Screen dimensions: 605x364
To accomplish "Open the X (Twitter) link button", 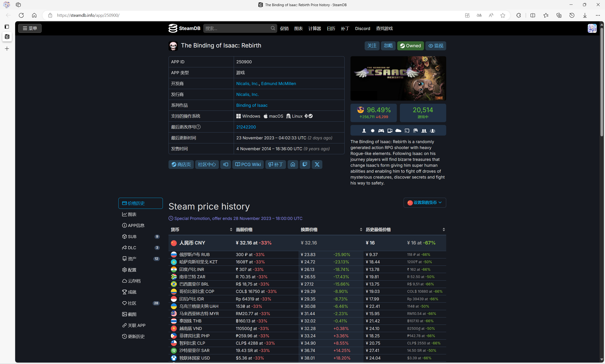I will [x=317, y=164].
